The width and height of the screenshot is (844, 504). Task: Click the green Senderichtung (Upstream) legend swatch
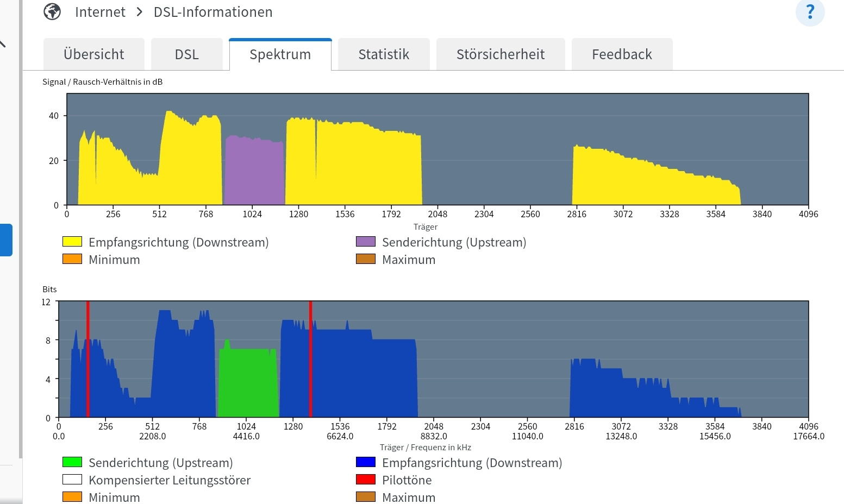pyautogui.click(x=73, y=461)
